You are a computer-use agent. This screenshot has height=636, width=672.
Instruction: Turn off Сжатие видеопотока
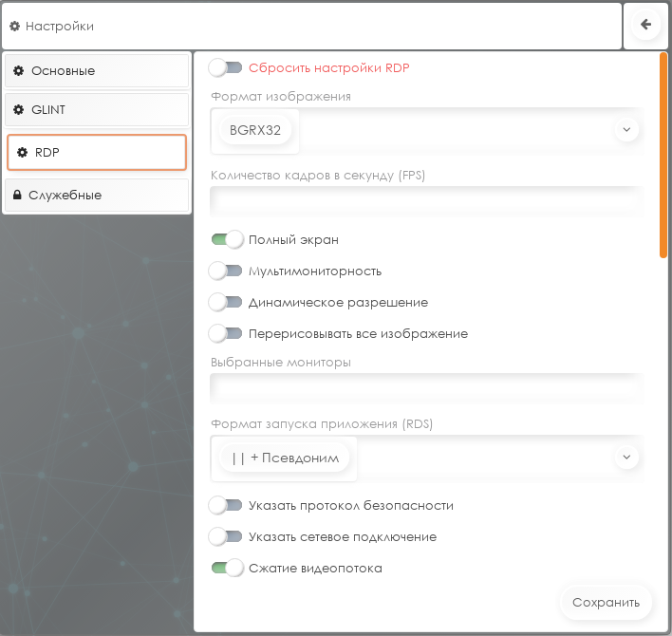[x=226, y=569]
